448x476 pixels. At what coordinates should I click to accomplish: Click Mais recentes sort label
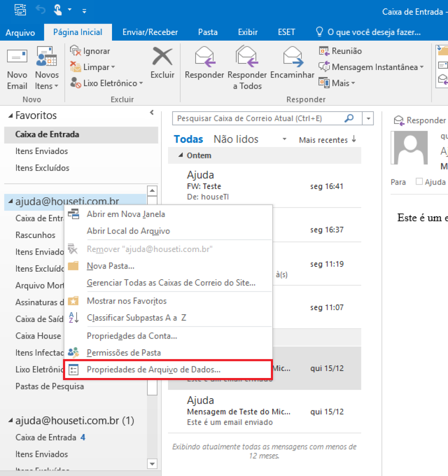[323, 140]
